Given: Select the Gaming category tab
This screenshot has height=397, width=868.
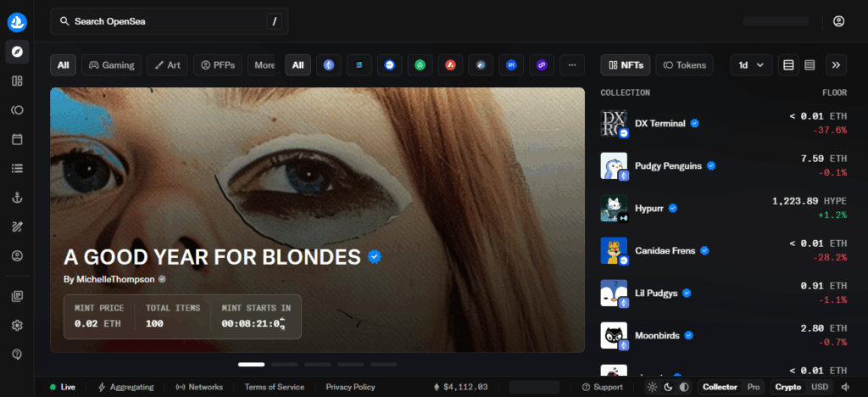Looking at the screenshot, I should click(x=112, y=64).
